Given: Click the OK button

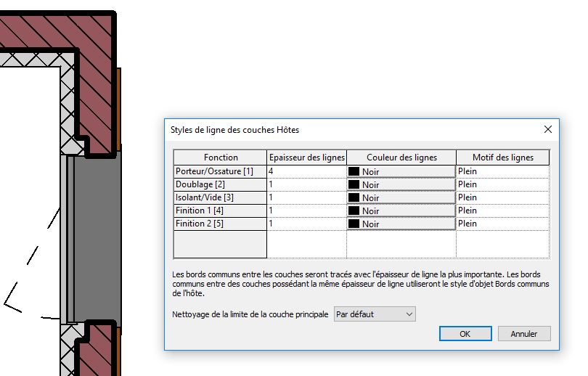Looking at the screenshot, I should [465, 334].
